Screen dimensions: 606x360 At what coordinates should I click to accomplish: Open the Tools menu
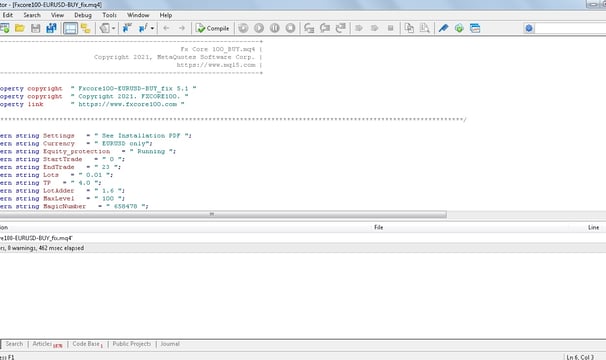coord(109,15)
